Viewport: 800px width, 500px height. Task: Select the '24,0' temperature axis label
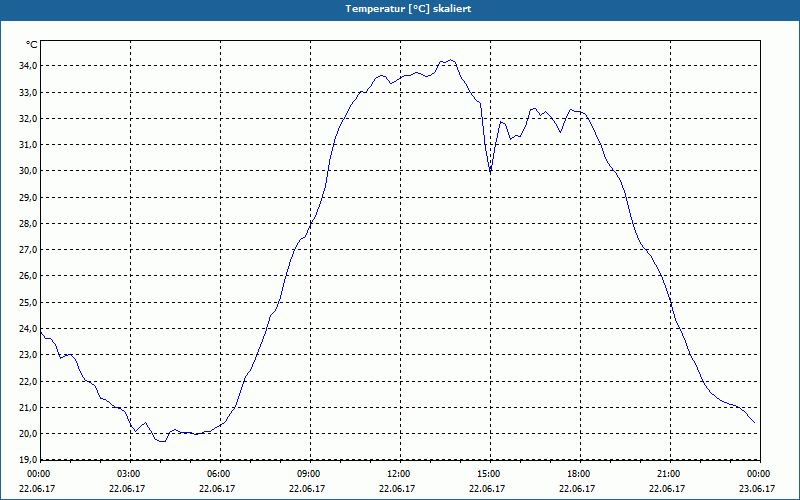pyautogui.click(x=28, y=329)
